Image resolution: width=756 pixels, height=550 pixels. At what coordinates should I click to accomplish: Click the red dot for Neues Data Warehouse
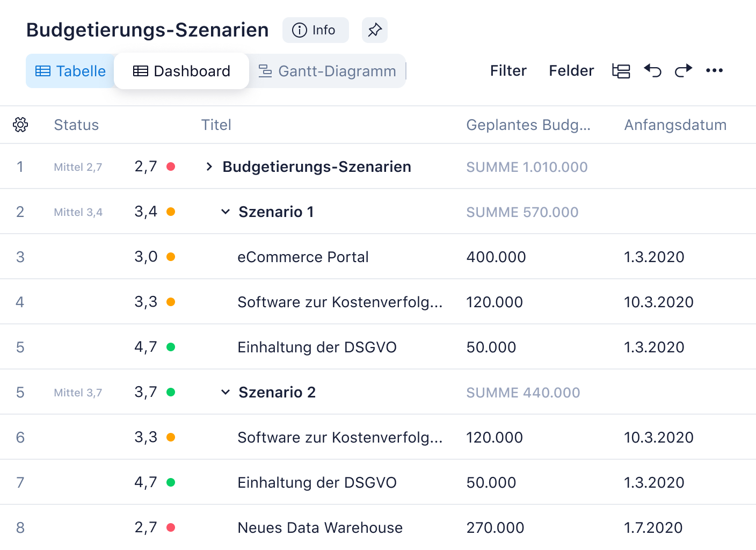(171, 527)
